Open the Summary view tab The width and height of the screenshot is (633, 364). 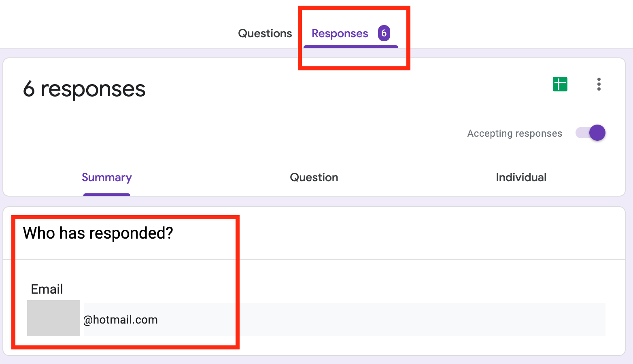click(x=107, y=178)
